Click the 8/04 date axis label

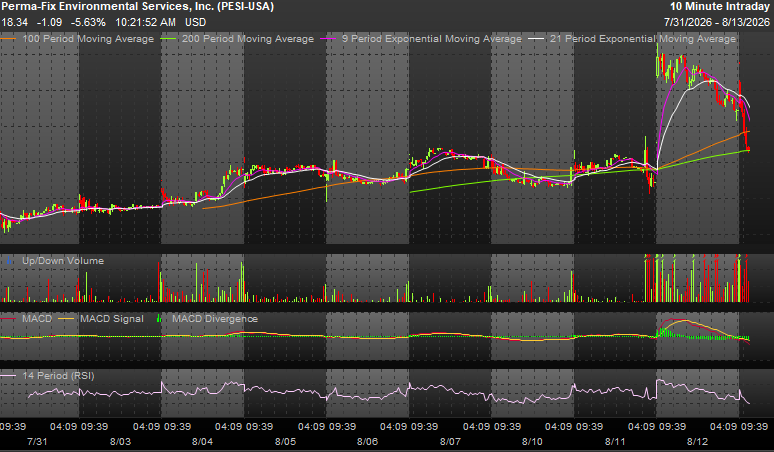coord(202,441)
